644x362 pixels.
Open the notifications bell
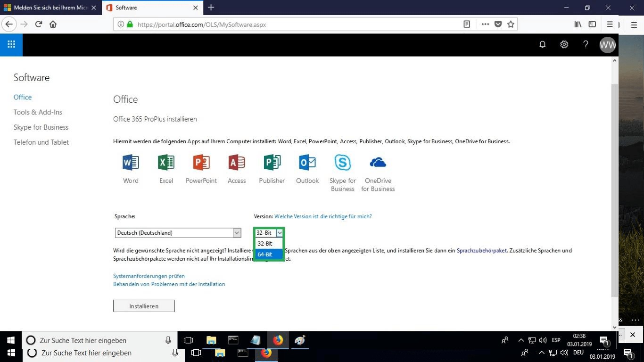[543, 44]
